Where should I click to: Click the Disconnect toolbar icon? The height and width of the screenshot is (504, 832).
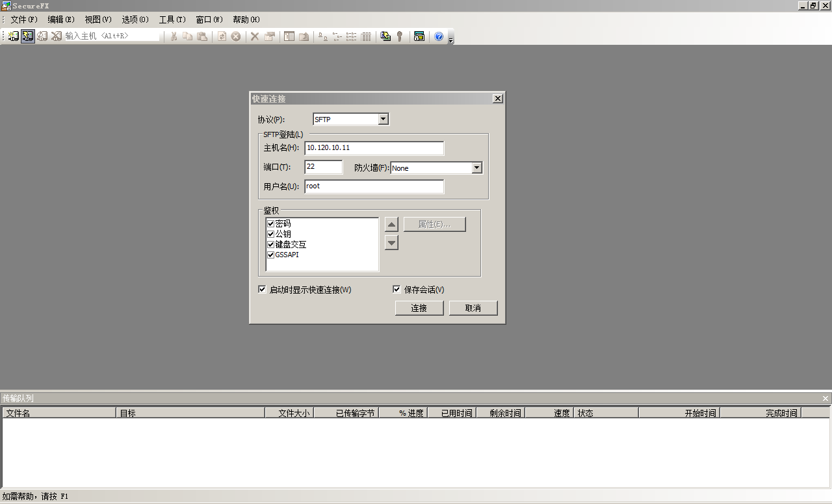click(x=57, y=36)
